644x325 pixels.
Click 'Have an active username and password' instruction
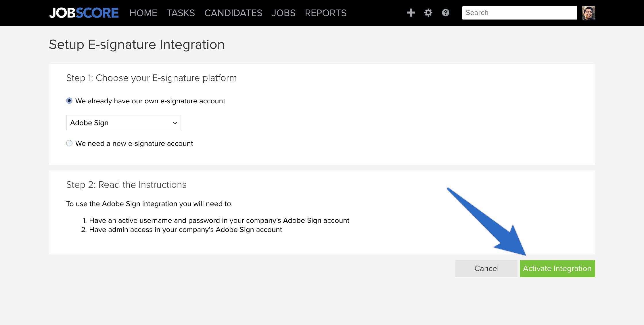click(x=219, y=220)
